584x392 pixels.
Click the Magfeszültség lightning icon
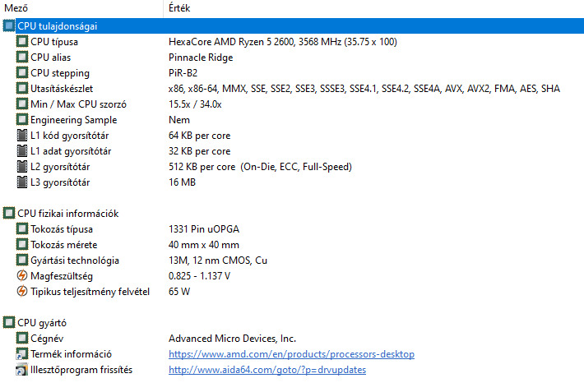tap(22, 276)
